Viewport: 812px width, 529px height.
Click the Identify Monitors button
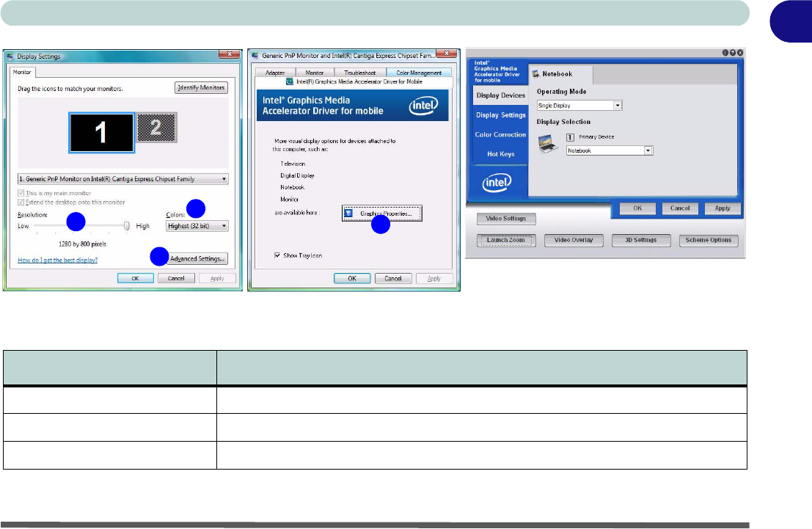point(201,87)
